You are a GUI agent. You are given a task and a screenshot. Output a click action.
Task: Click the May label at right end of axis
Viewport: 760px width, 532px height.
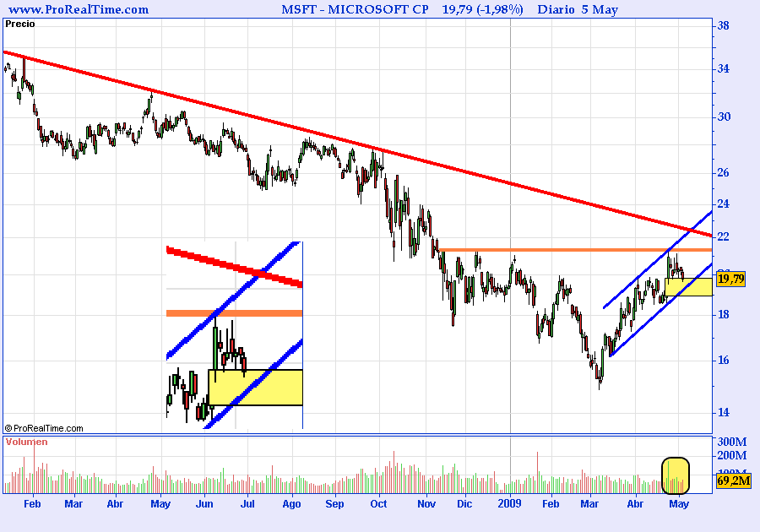click(679, 504)
